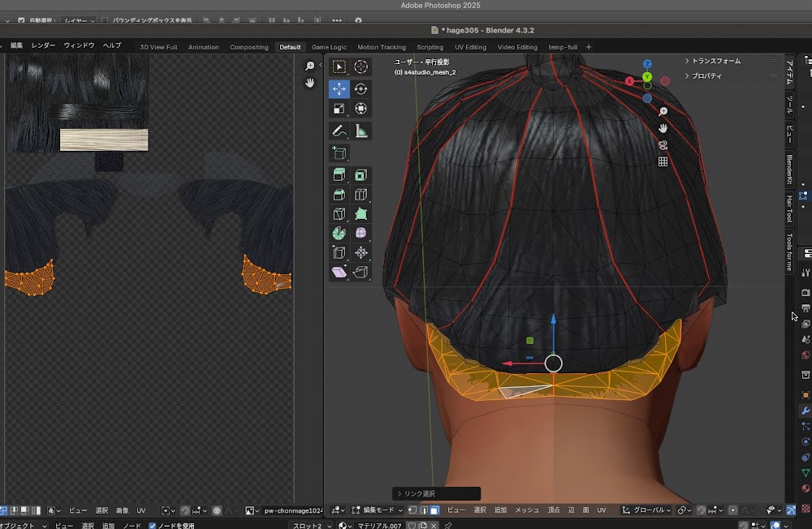Viewport: 812px width, 529px height.
Task: Select the Measure tool
Action: tap(361, 131)
